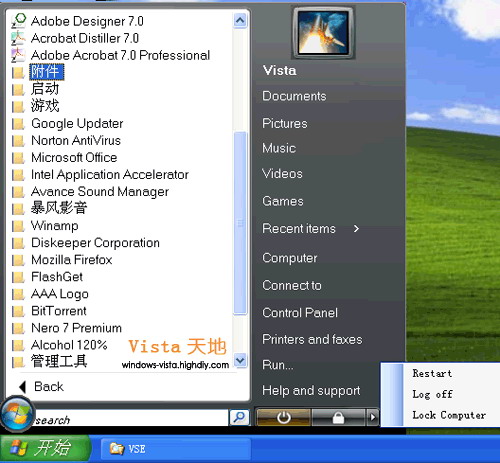This screenshot has width=500, height=463.
Task: Click the AAA Logo folder icon
Action: click(x=18, y=294)
